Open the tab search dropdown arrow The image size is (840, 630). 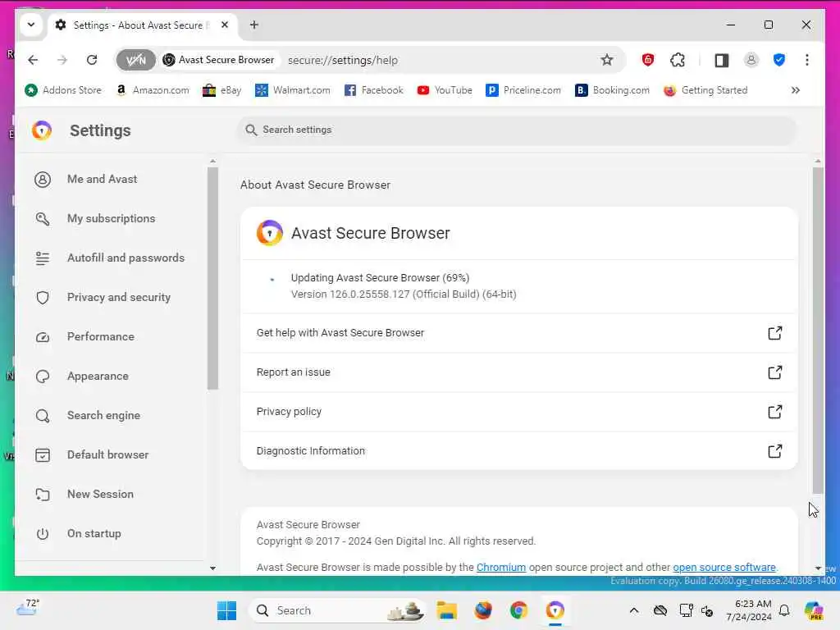click(31, 25)
